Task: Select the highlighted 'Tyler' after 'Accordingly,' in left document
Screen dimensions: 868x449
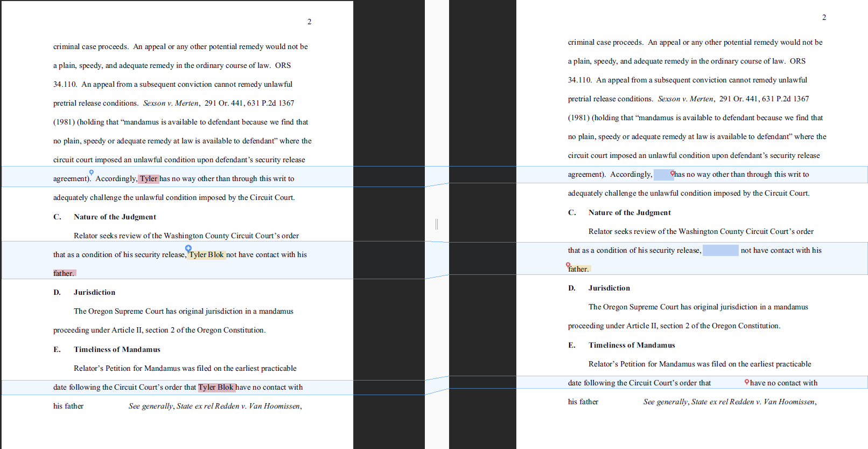Action: [x=149, y=179]
